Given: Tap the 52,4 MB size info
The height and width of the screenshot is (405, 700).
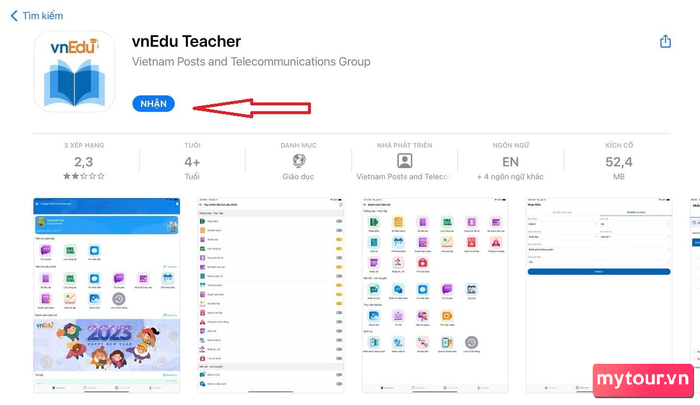Looking at the screenshot, I should pyautogui.click(x=619, y=161).
